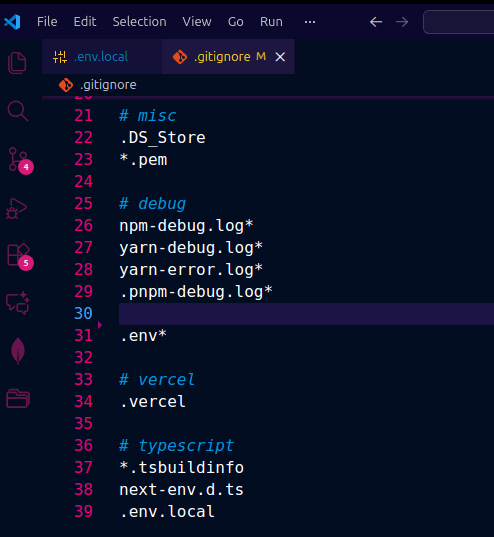494x537 pixels.
Task: Click the .gitignore breadcrumb item
Action: [x=108, y=85]
